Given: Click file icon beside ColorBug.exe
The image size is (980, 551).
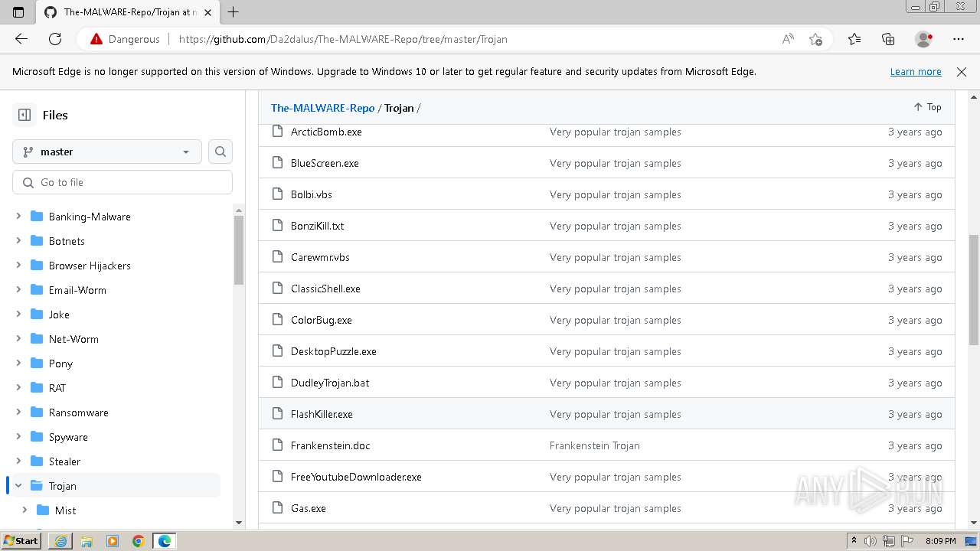Looking at the screenshot, I should point(278,320).
